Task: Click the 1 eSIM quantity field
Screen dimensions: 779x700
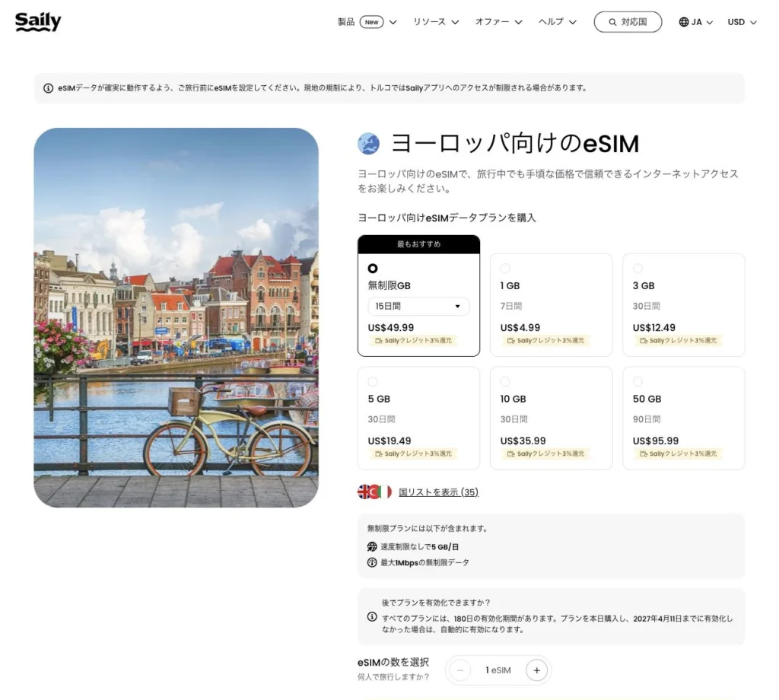Action: (498, 670)
